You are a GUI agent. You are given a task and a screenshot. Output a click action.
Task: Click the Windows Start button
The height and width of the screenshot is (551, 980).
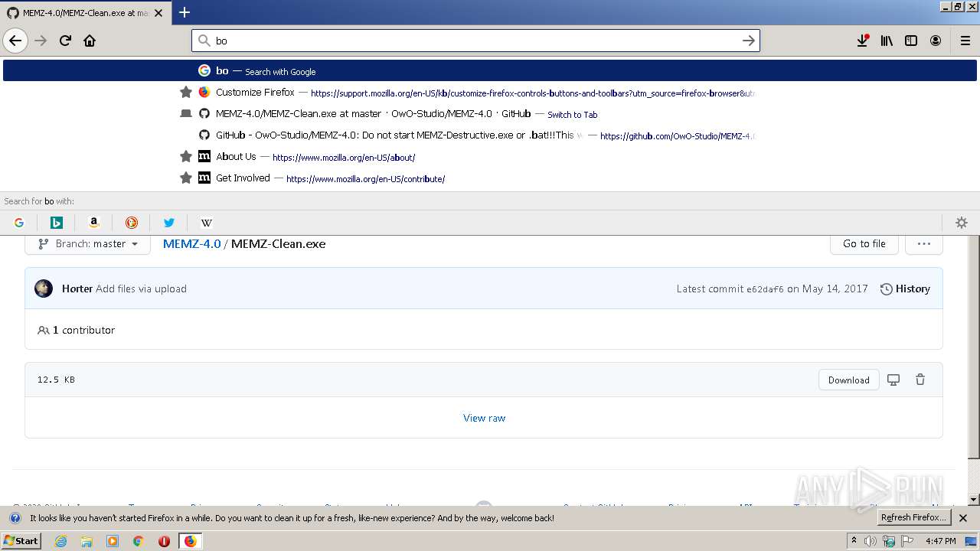(x=21, y=541)
